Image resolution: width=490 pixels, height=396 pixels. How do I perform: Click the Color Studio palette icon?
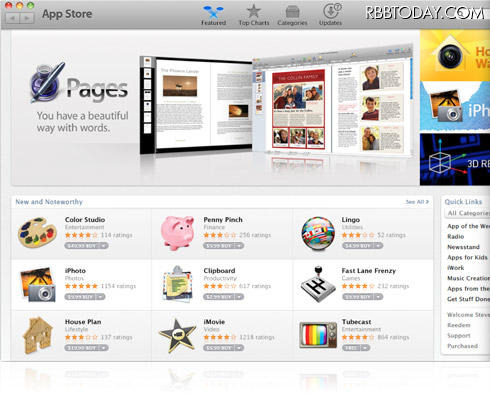[37, 232]
